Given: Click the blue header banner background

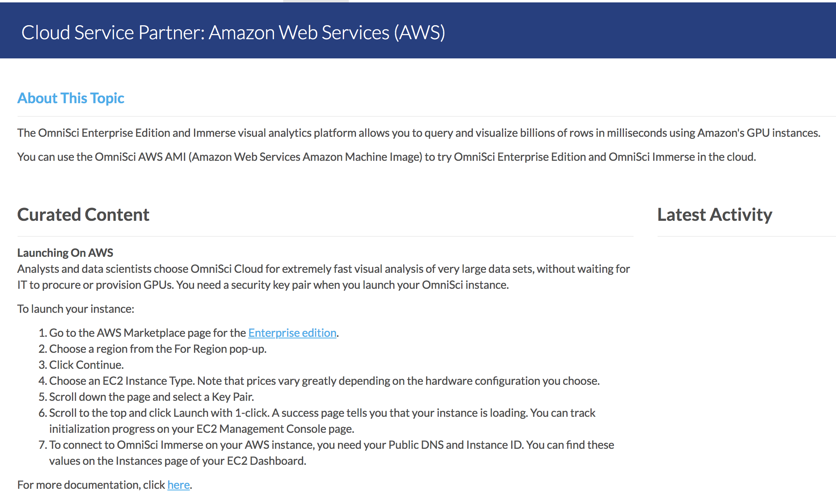Looking at the screenshot, I should (x=640, y=32).
